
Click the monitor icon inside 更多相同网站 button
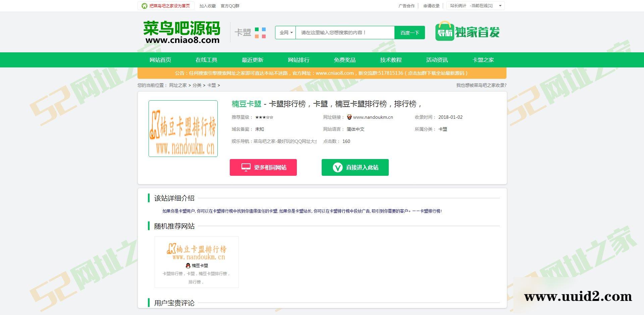pyautogui.click(x=246, y=167)
